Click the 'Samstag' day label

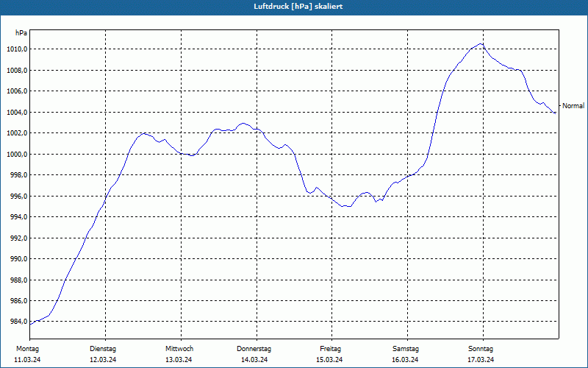click(x=406, y=349)
